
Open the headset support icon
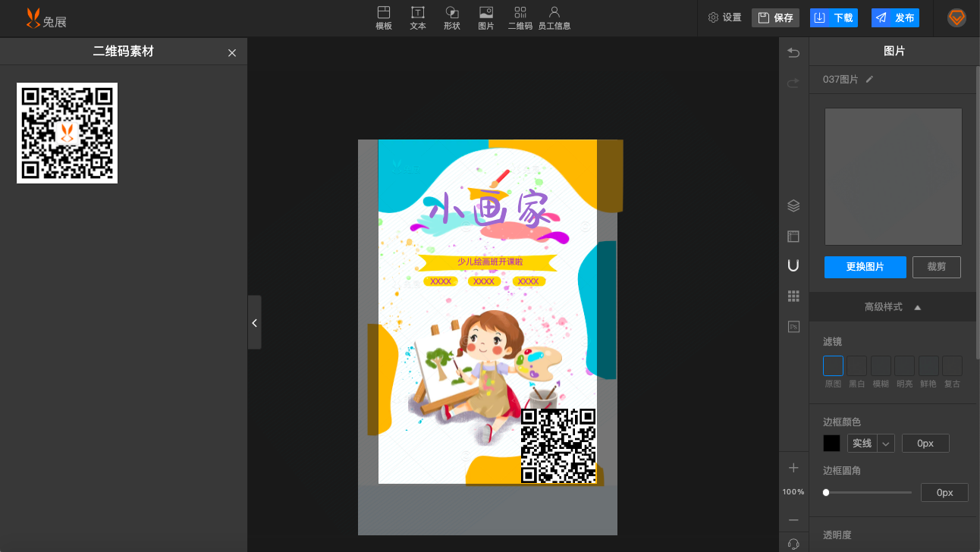(x=793, y=544)
